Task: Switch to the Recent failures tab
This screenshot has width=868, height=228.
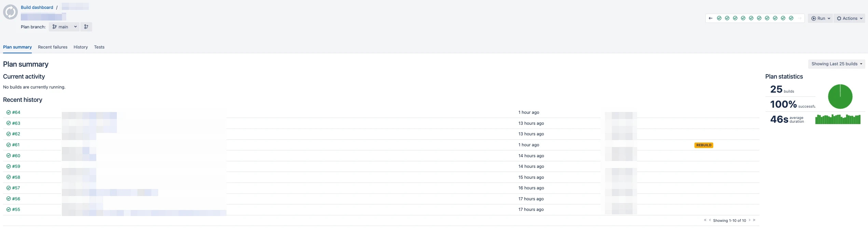Action: 53,47
